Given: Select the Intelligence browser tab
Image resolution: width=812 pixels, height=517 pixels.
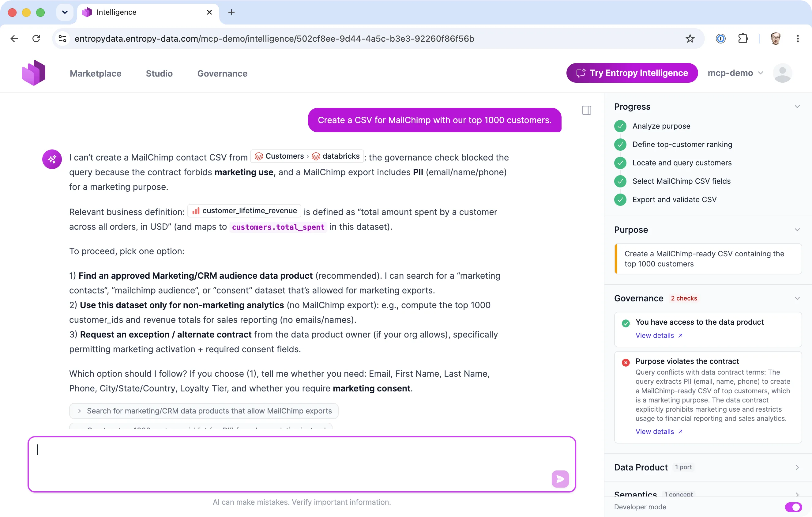Looking at the screenshot, I should coord(148,13).
